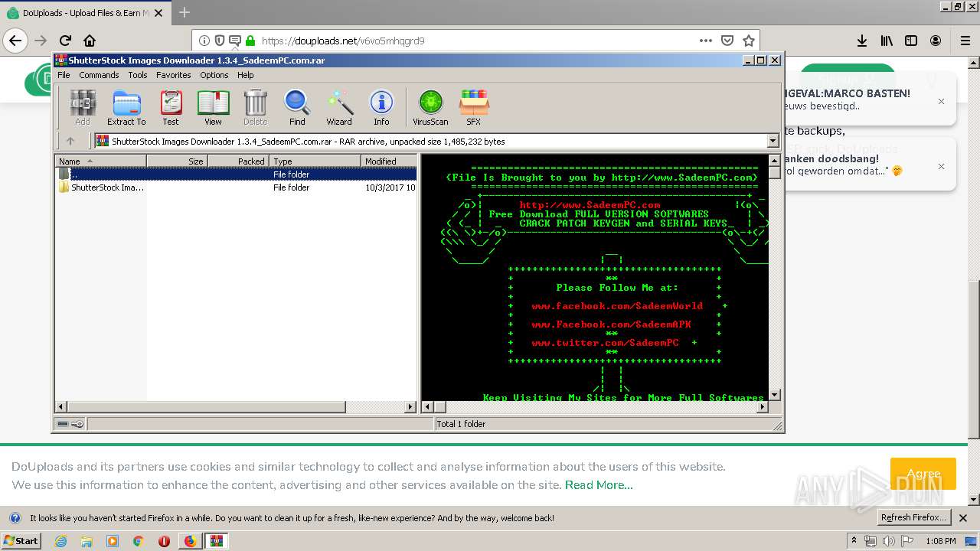
Task: Open Firefox library icon
Action: pos(887,41)
